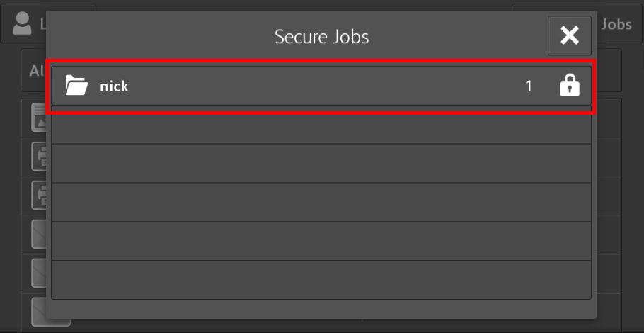This screenshot has height=333, width=644.
Task: Tap the Jobs button behind the dialog
Action: (616, 24)
